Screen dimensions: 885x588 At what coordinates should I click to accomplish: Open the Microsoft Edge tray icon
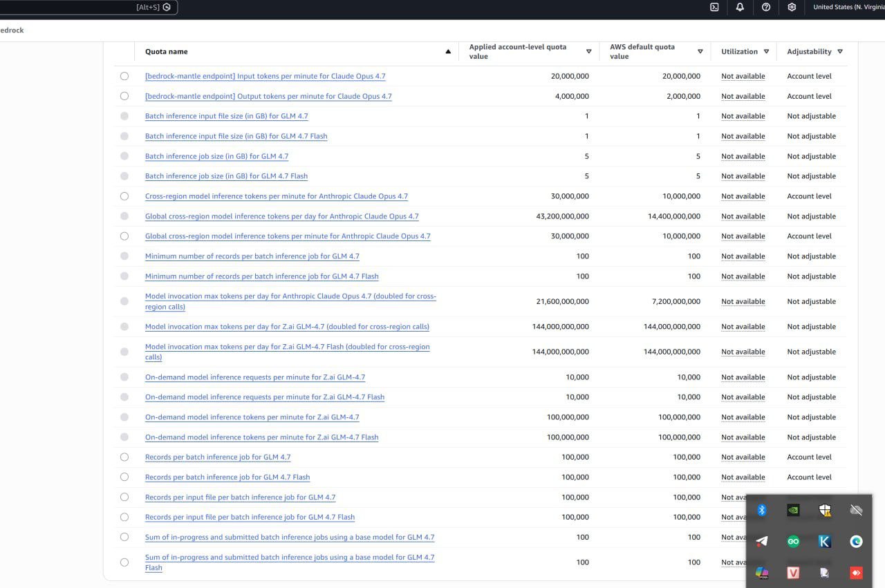tap(856, 542)
